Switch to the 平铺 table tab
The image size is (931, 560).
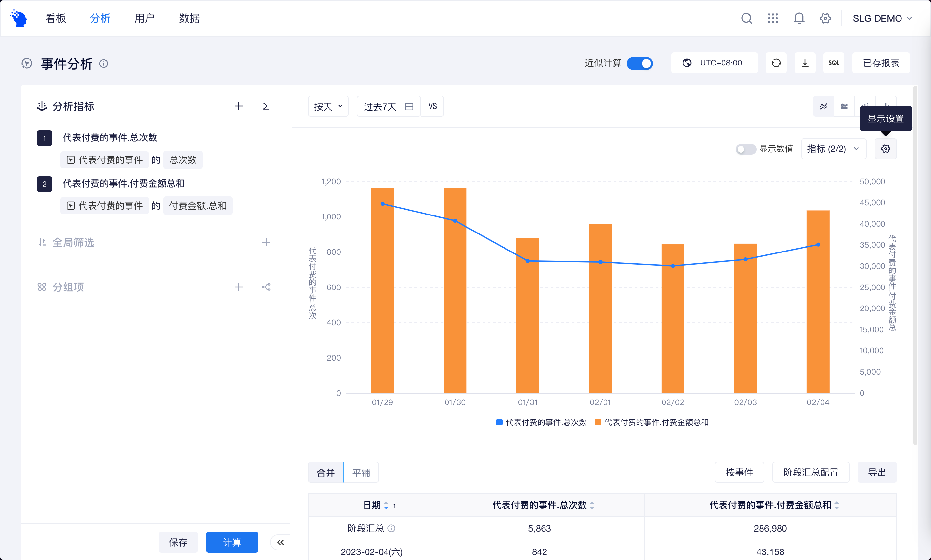point(361,473)
